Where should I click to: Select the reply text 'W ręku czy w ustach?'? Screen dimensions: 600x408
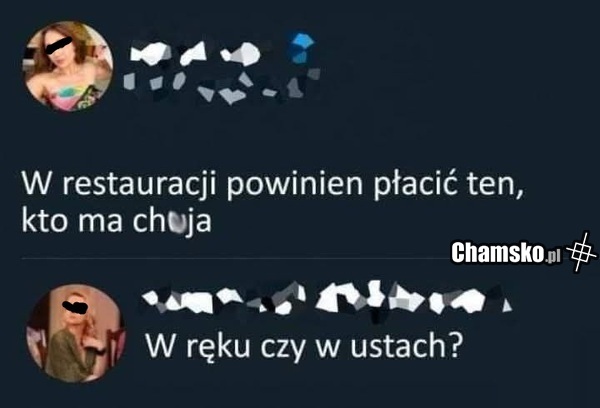(302, 348)
